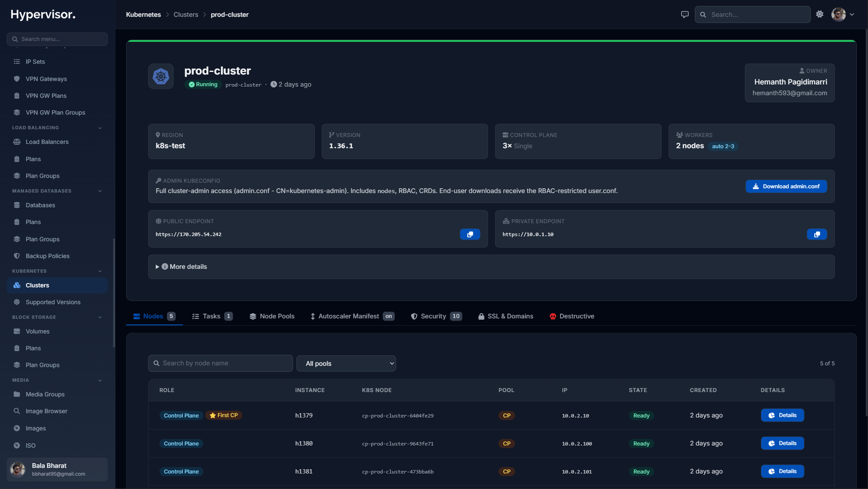
Task: Go to Clusters breadcrumb
Action: coord(186,15)
